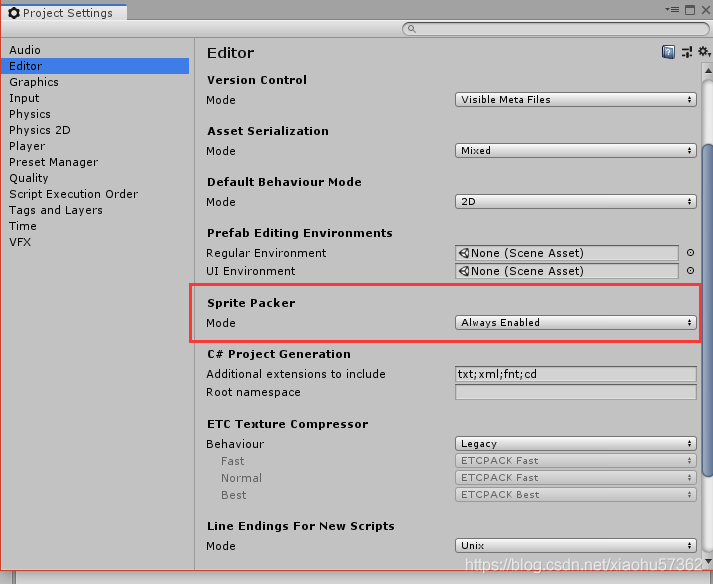Click the scrollbar up arrow
713x584 pixels.
(708, 70)
